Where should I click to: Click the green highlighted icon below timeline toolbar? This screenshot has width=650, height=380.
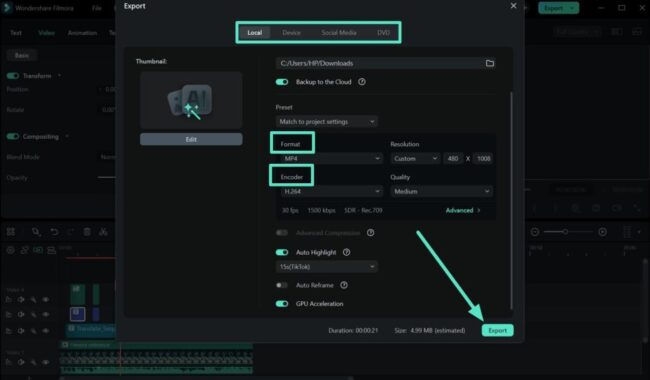(38, 250)
